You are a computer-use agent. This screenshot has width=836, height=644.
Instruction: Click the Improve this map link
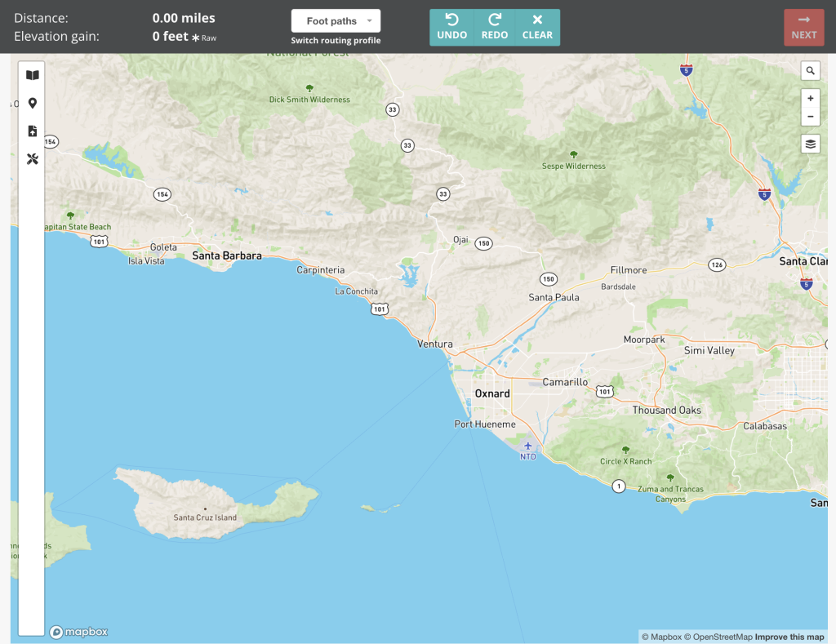(x=789, y=637)
